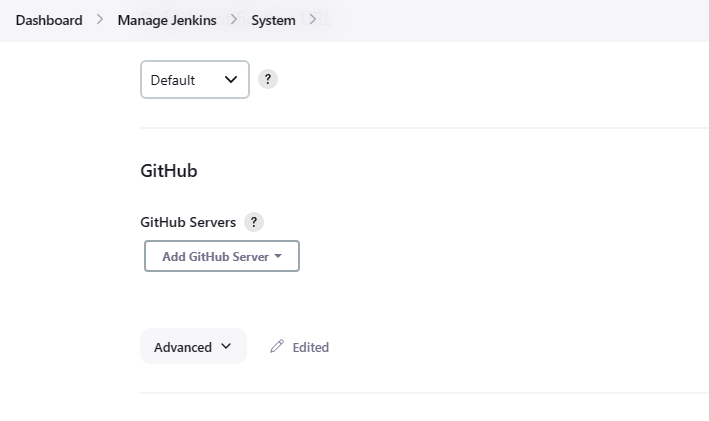Click the Edited pencil icon

[x=277, y=346]
